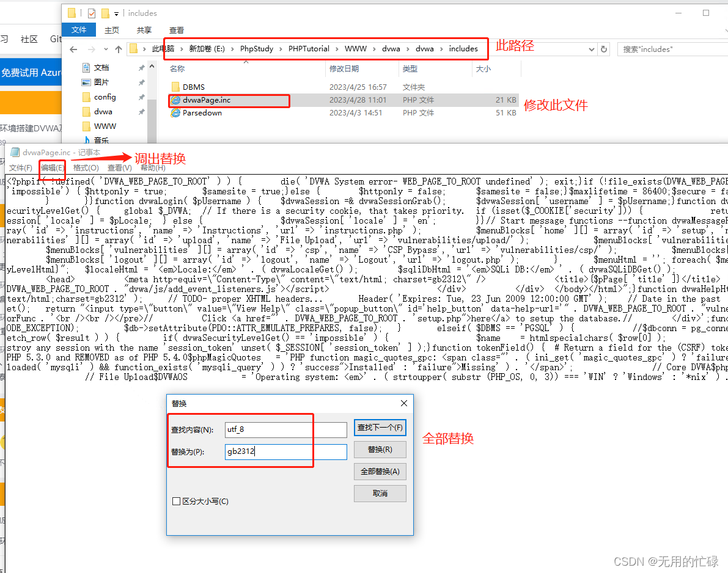This screenshot has height=573, width=728.
Task: Open the 共享 ribbon tab
Action: point(144,30)
